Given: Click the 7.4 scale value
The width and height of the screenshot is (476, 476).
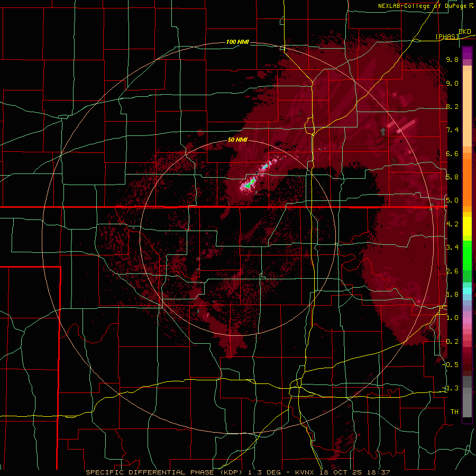Looking at the screenshot, I should [x=452, y=130].
